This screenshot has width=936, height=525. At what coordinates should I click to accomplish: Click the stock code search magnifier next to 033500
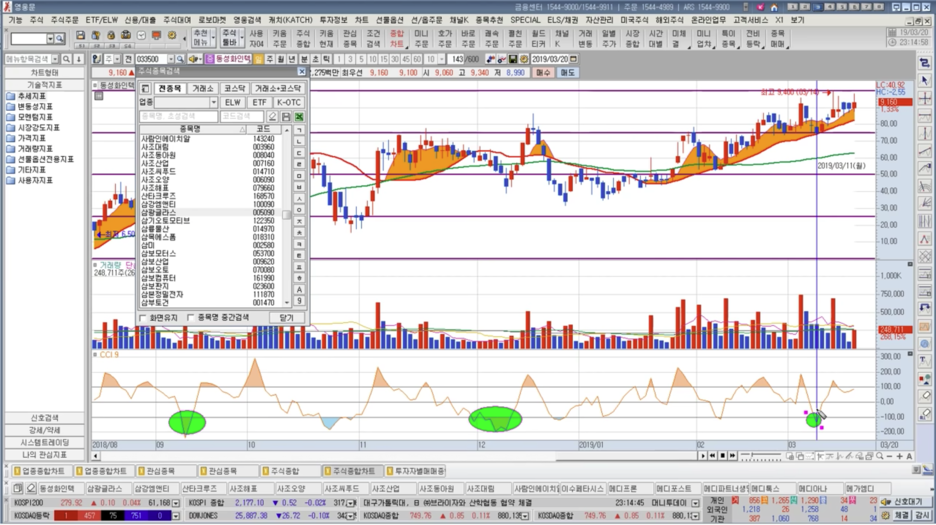tap(180, 59)
